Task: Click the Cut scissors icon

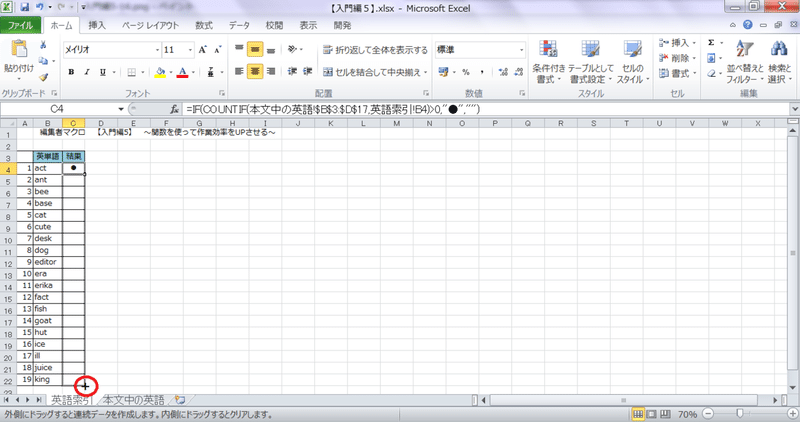Action: tap(43, 45)
